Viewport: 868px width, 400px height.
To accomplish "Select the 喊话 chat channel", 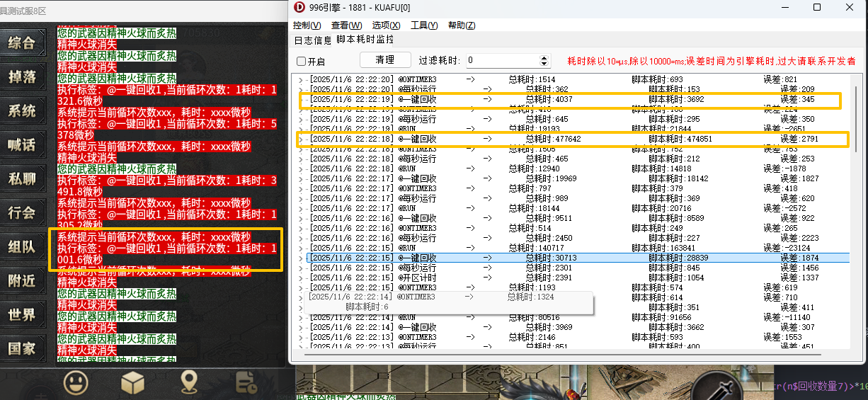I will pos(22,145).
